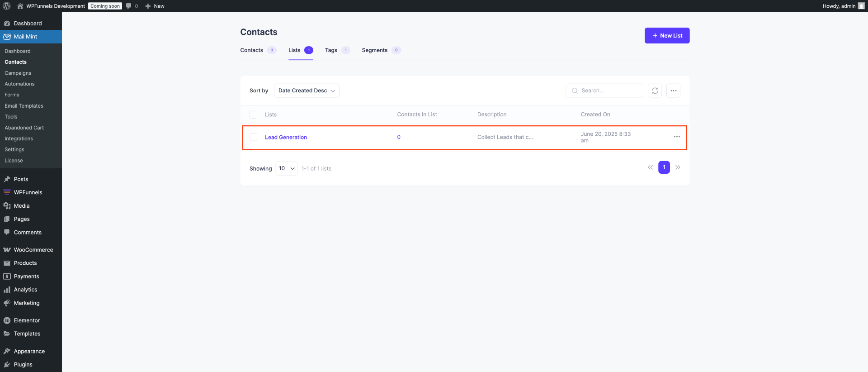Go to the last page arrows
The height and width of the screenshot is (372, 868).
(678, 167)
